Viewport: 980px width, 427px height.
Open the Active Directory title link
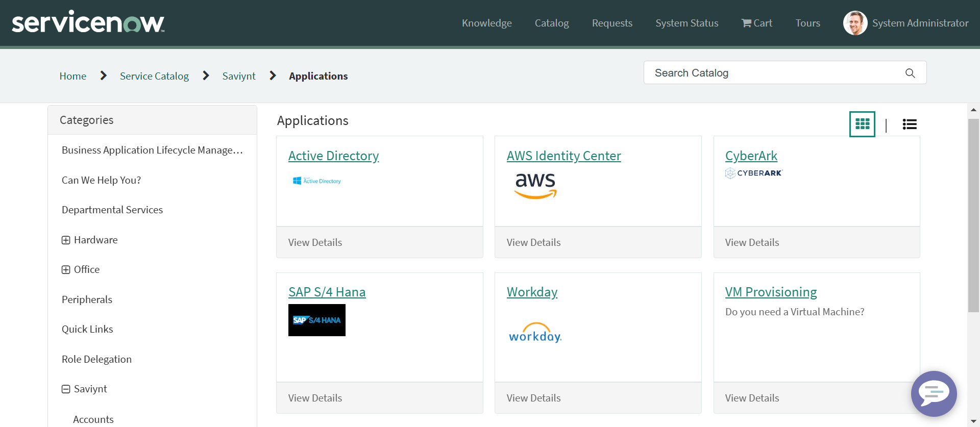point(333,156)
